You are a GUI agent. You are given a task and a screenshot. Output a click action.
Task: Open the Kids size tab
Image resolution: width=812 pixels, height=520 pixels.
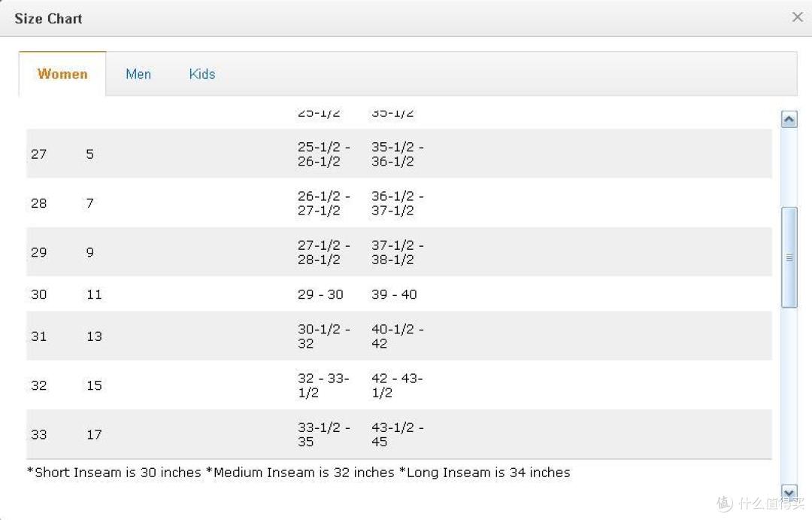click(202, 75)
